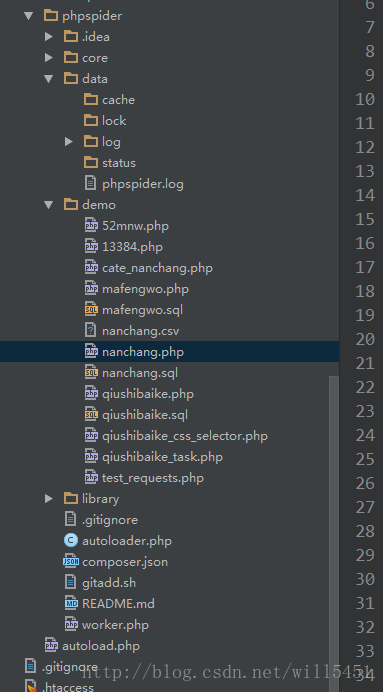Select the phpspider folder name
The image size is (383, 692).
tap(92, 16)
